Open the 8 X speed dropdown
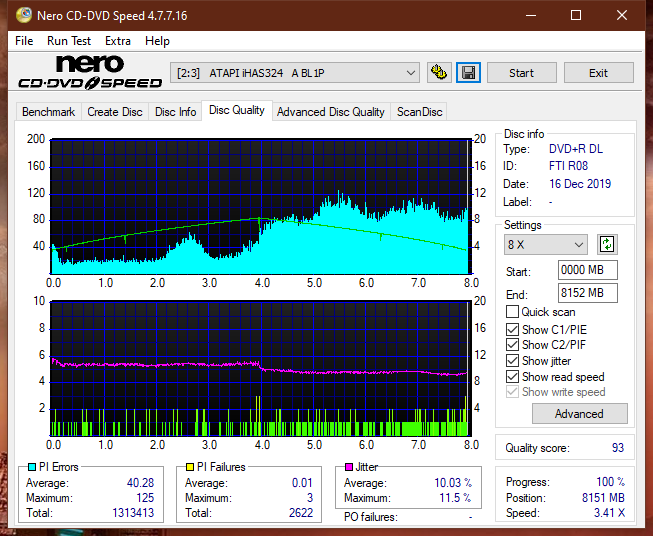The image size is (653, 536). [x=546, y=244]
